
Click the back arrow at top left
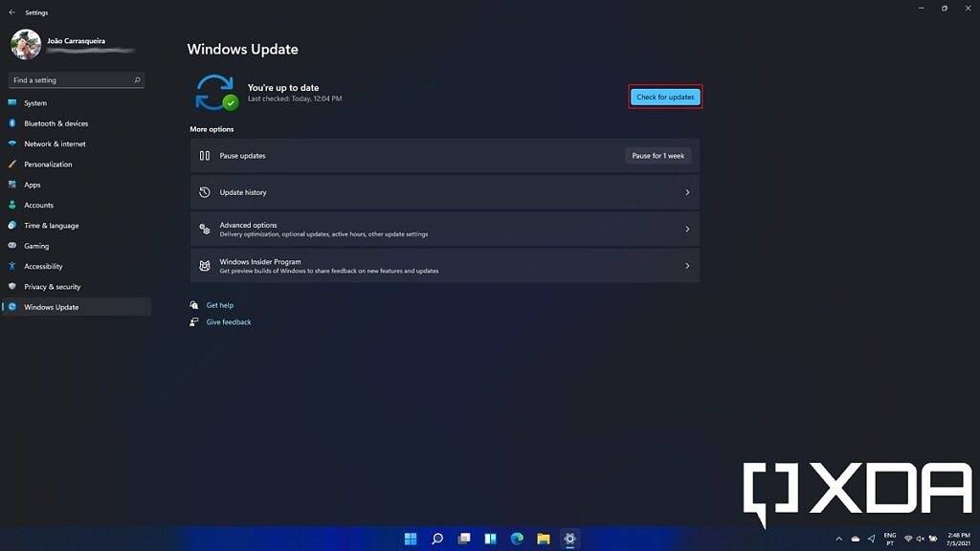pyautogui.click(x=10, y=11)
